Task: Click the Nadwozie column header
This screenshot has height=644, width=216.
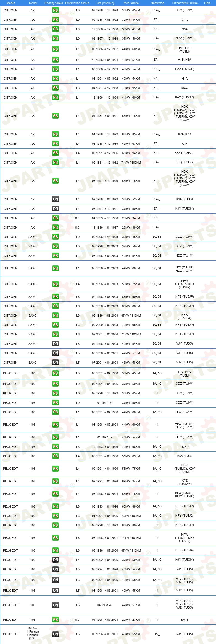Action: (x=157, y=3)
